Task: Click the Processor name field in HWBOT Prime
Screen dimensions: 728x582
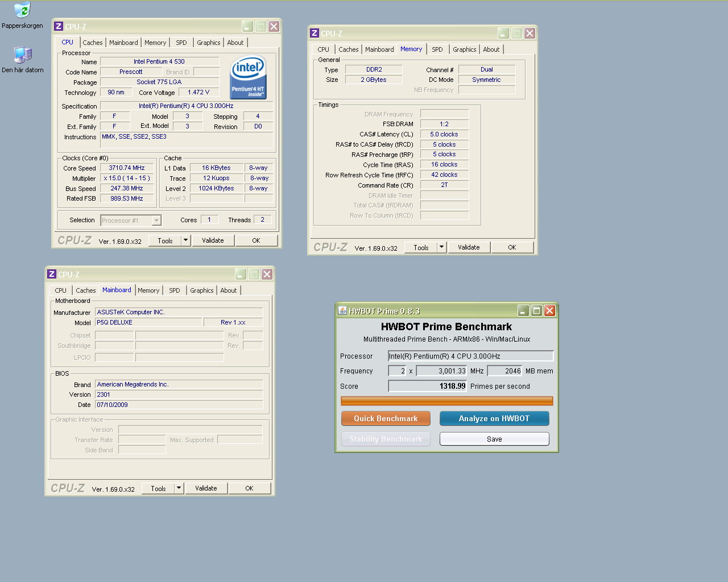Action: pos(470,356)
